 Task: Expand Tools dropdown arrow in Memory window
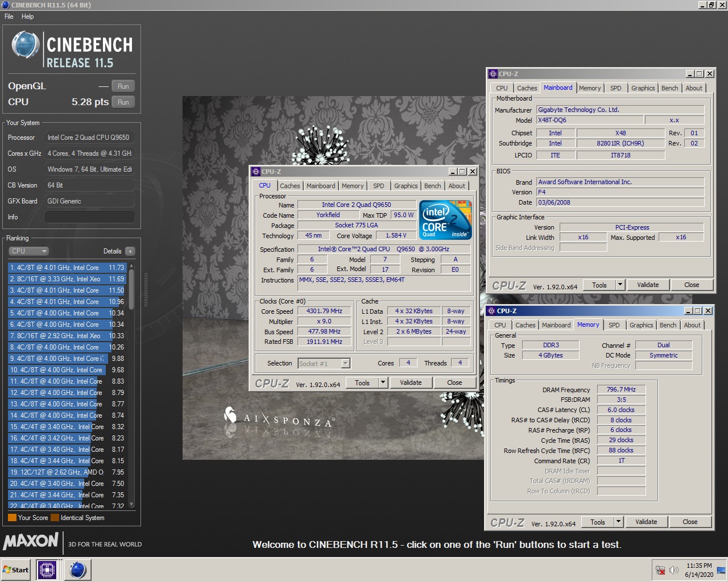pyautogui.click(x=619, y=522)
